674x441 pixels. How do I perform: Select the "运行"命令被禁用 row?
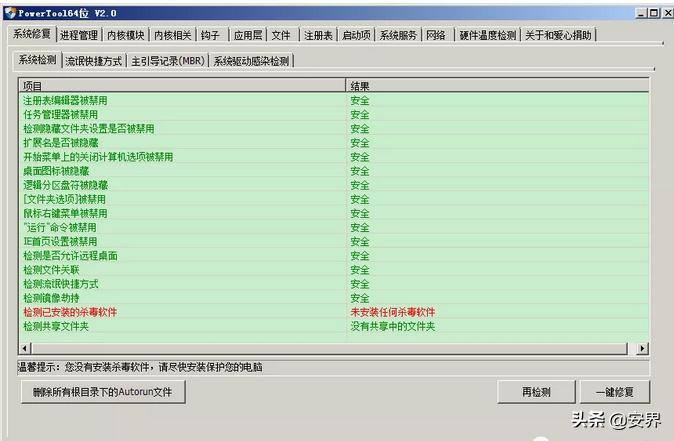(334, 227)
